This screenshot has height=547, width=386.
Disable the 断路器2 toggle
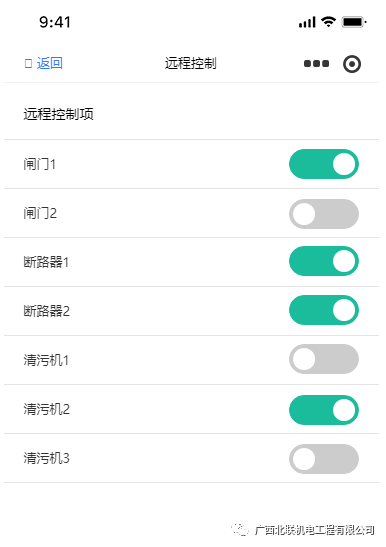pos(324,310)
